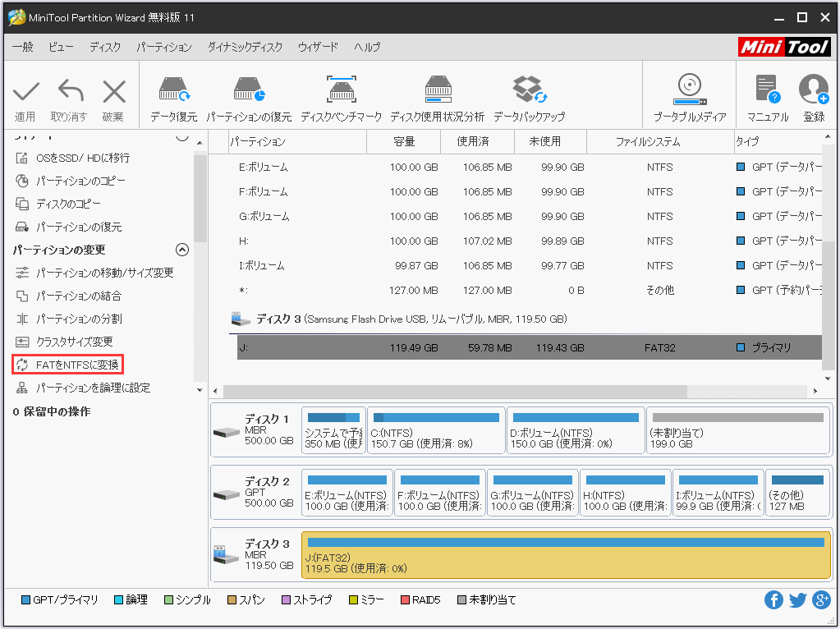Image resolution: width=840 pixels, height=629 pixels.
Task: Launch ディスクベンチマーク disk benchmark
Action: coord(341,90)
